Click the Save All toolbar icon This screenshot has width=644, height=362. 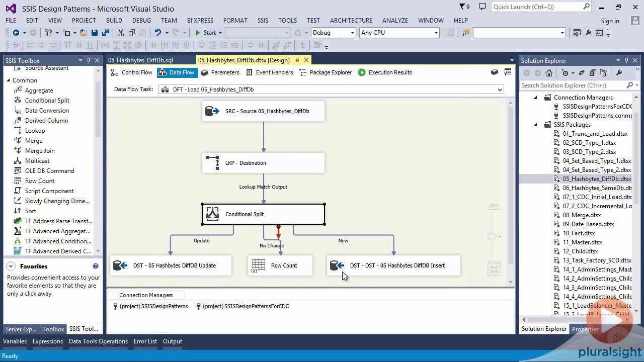(x=106, y=33)
